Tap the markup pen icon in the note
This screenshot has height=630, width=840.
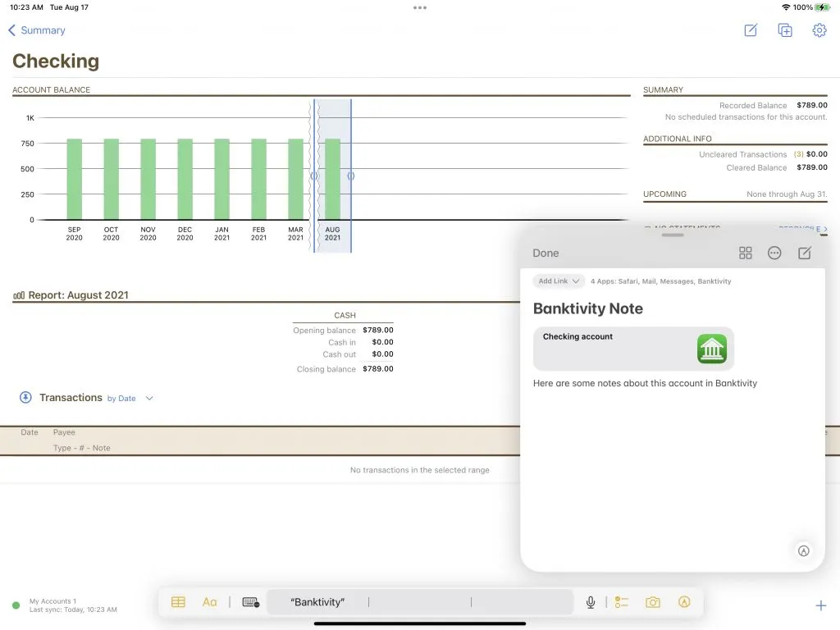tap(803, 551)
